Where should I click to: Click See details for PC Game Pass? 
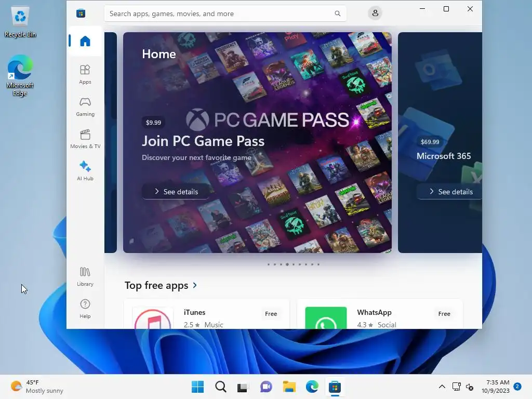176,192
